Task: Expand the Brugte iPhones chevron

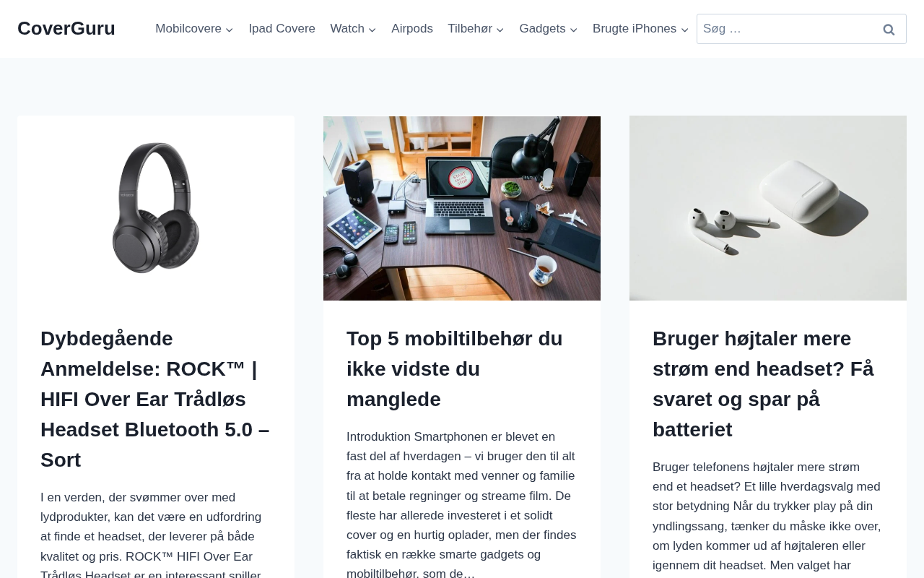Action: coord(684,30)
